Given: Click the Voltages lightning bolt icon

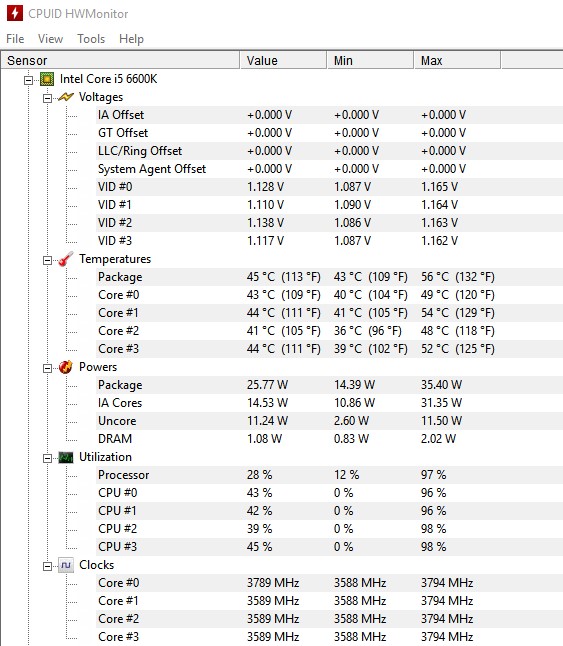Looking at the screenshot, I should (x=65, y=97).
